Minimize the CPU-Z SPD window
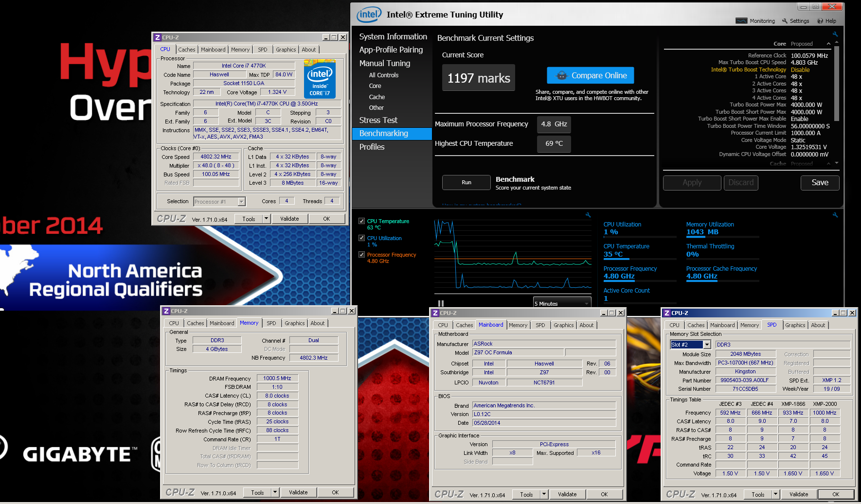Image resolution: width=861 pixels, height=504 pixels. (x=835, y=313)
